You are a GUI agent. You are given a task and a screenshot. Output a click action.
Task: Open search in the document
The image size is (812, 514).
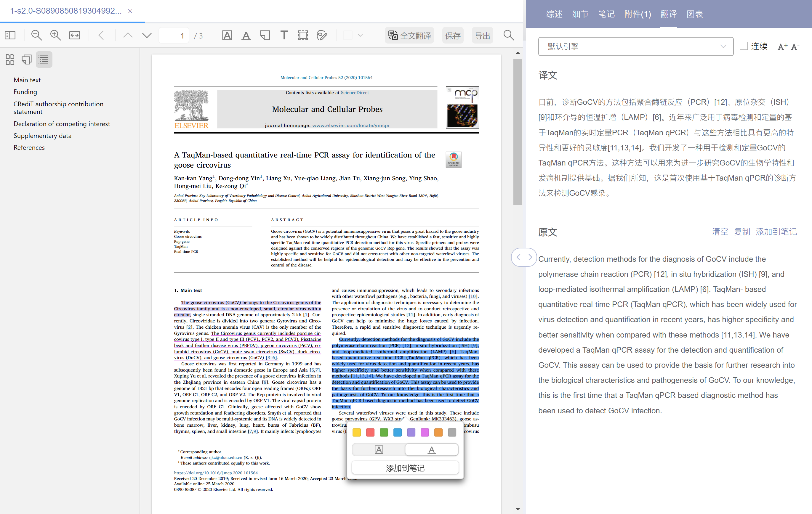coord(509,35)
